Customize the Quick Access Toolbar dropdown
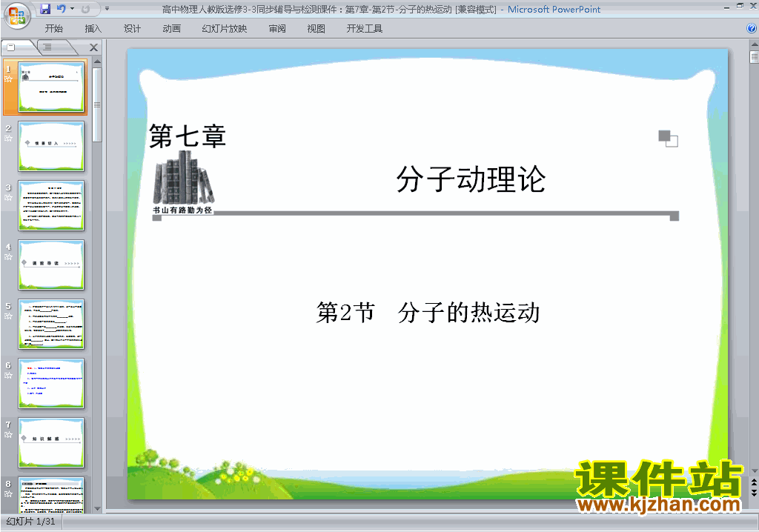The height and width of the screenshot is (532, 759). click(107, 9)
